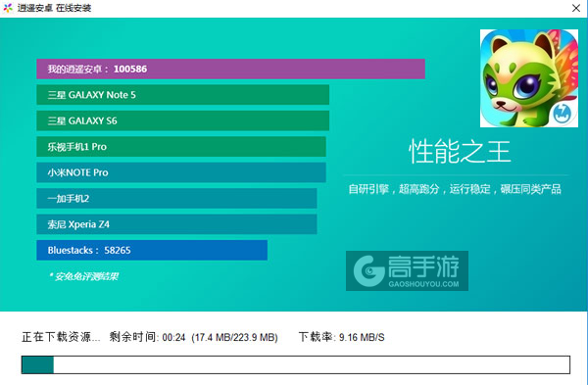Screen dimensions: 588x385
Task: Open the GAOSHOUYOU.COM watermark link
Action: click(x=423, y=284)
